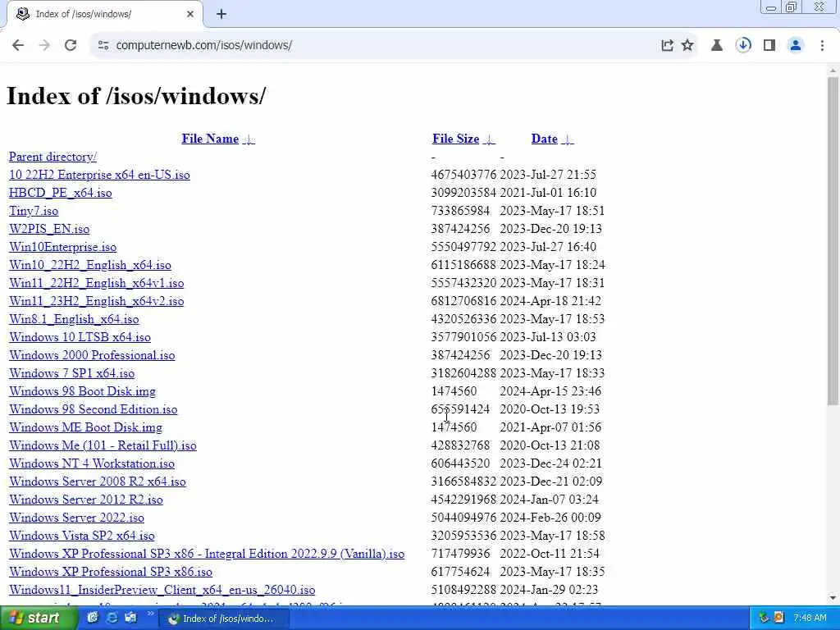The width and height of the screenshot is (840, 630).
Task: View site information icon in address bar
Action: (x=103, y=46)
